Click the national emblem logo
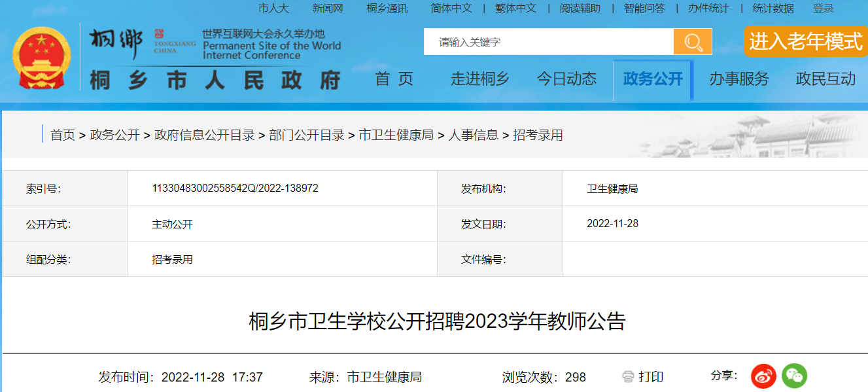 pyautogui.click(x=42, y=59)
